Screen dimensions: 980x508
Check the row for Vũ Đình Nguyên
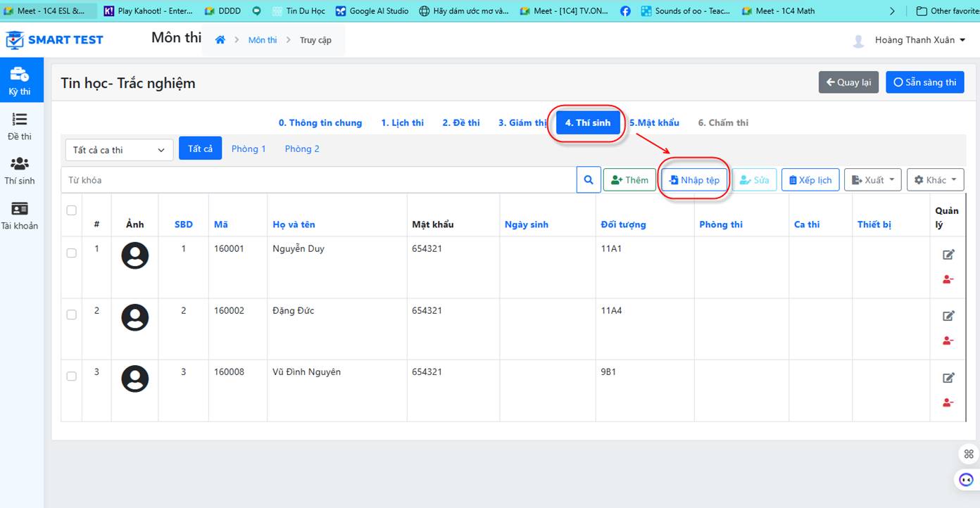click(71, 376)
